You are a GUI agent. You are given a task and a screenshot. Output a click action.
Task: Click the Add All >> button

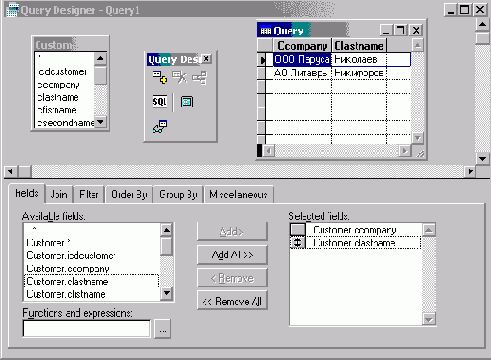click(x=232, y=255)
